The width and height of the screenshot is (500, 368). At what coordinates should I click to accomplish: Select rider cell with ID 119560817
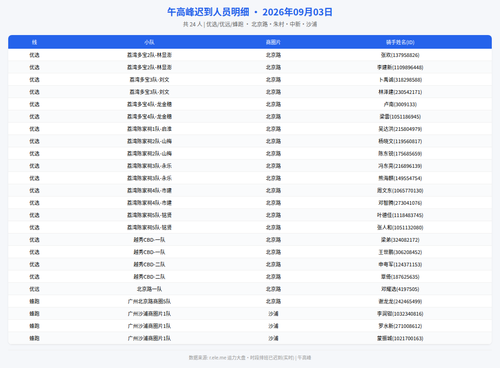point(400,141)
